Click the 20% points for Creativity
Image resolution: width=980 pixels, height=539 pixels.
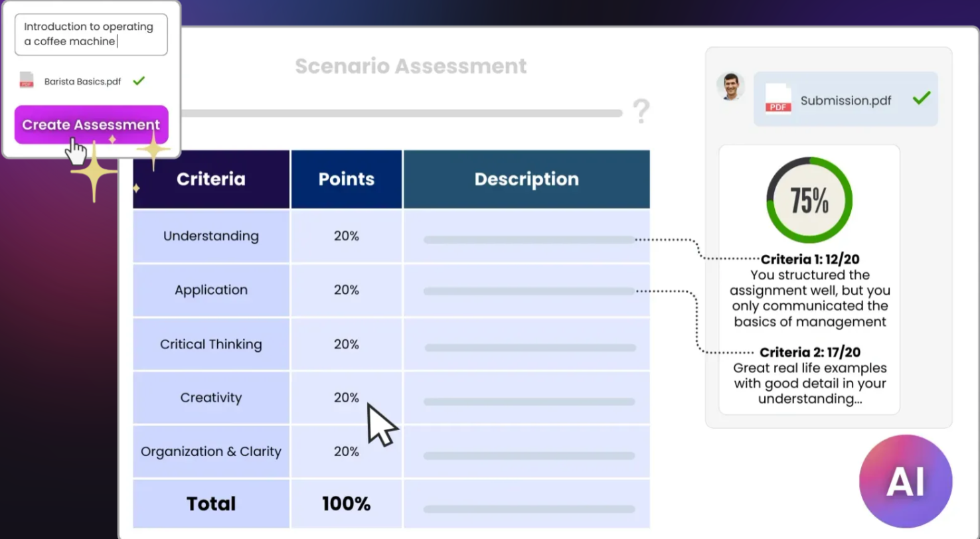tap(347, 398)
